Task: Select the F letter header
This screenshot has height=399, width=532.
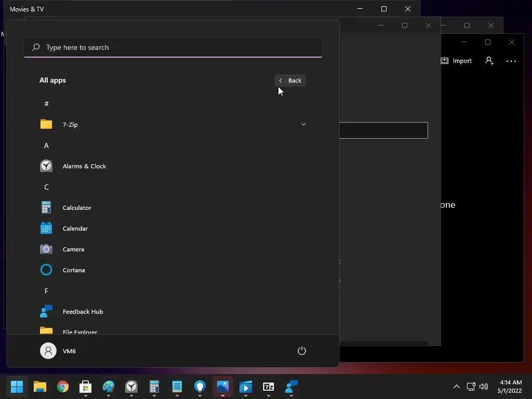Action: (46, 291)
